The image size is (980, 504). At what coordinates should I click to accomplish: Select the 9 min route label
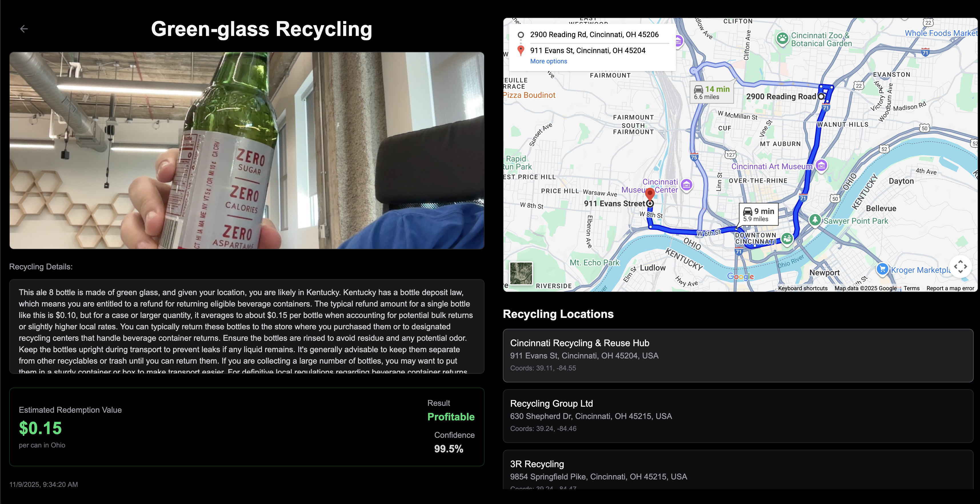[x=758, y=214]
